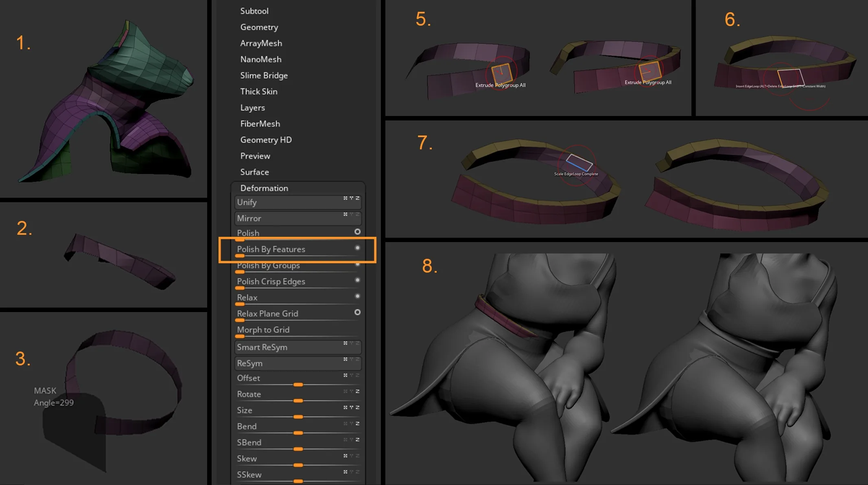Toggle the Polish mode circle
The width and height of the screenshot is (868, 485).
tap(357, 232)
